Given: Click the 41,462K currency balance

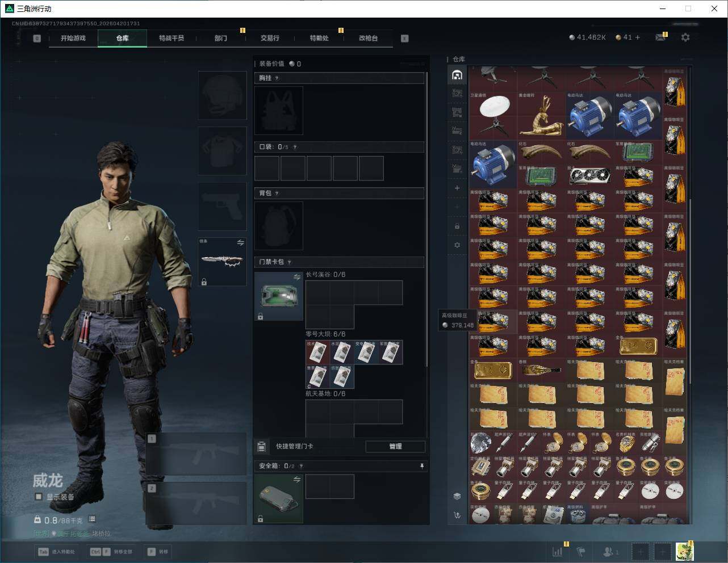Looking at the screenshot, I should (588, 37).
